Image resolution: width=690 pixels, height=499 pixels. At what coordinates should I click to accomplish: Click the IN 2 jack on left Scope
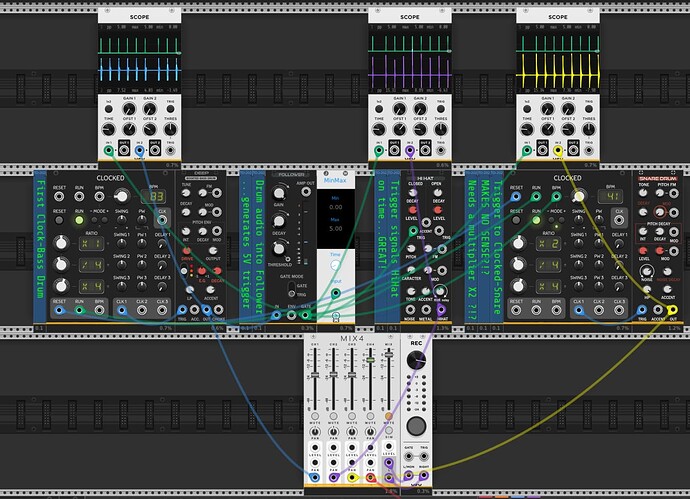pyautogui.click(x=139, y=150)
